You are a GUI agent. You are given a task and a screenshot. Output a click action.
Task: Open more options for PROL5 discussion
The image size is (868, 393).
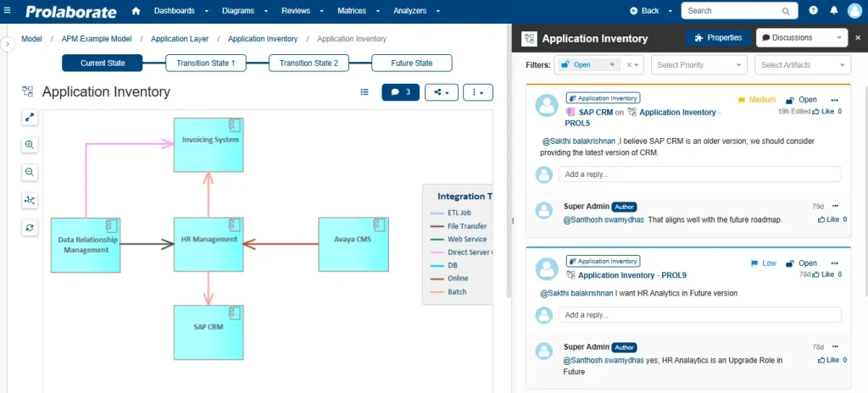click(x=835, y=100)
